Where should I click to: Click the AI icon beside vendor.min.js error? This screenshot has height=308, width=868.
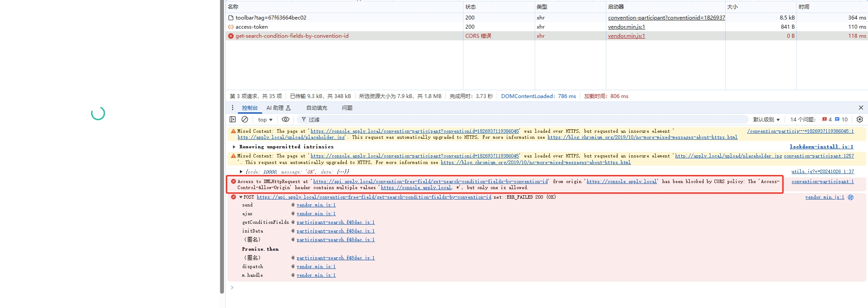(851, 197)
